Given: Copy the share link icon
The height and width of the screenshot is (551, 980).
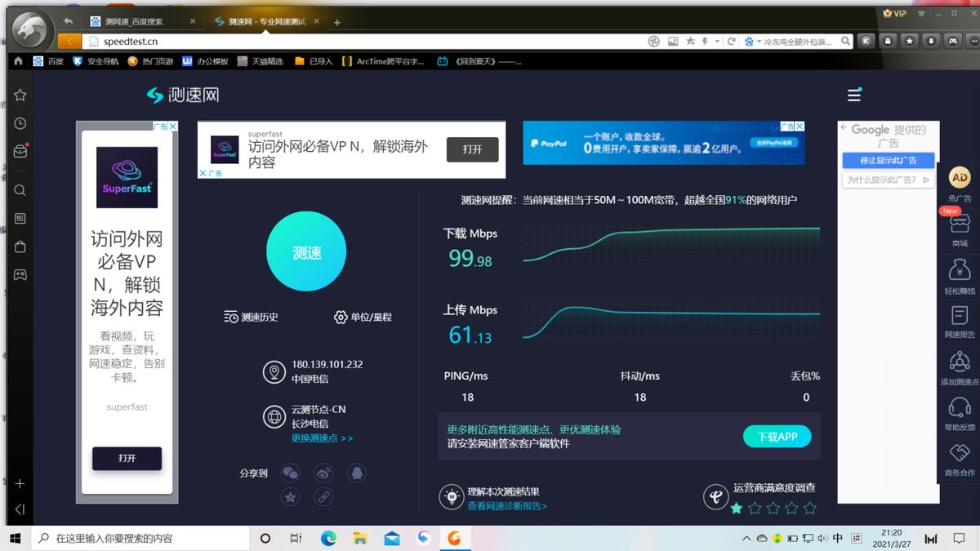Looking at the screenshot, I should click(x=323, y=496).
